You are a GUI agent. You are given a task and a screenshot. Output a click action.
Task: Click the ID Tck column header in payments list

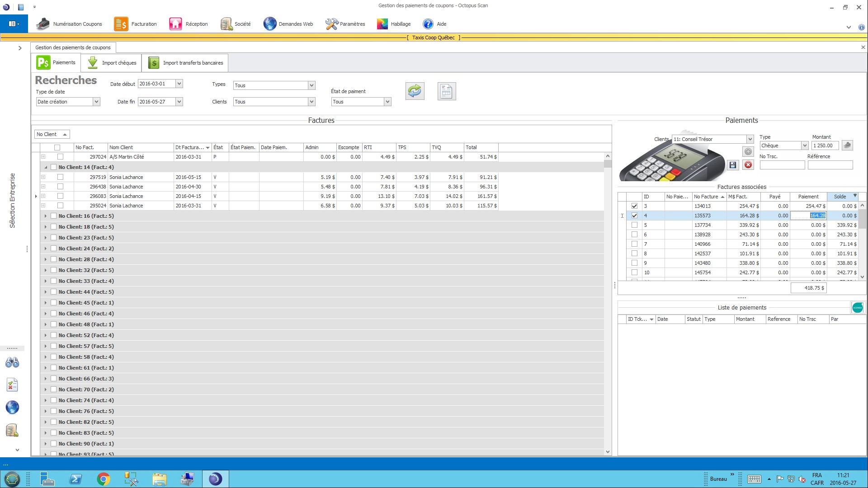641,319
